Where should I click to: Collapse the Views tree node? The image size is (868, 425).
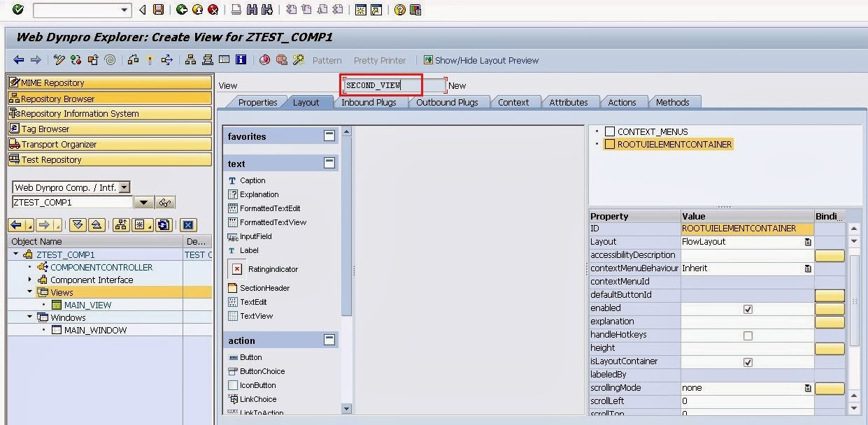(30, 291)
